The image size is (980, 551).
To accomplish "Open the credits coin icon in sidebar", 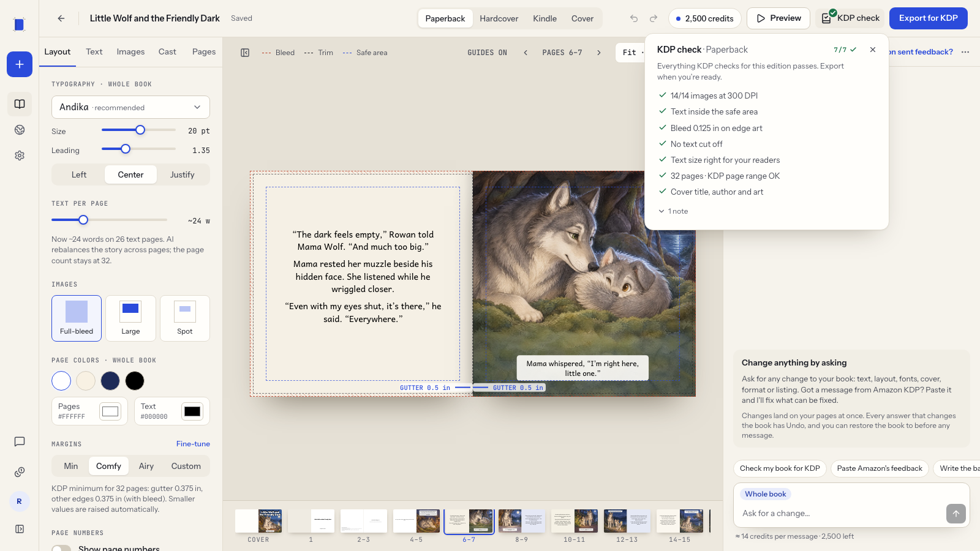I will tap(20, 472).
